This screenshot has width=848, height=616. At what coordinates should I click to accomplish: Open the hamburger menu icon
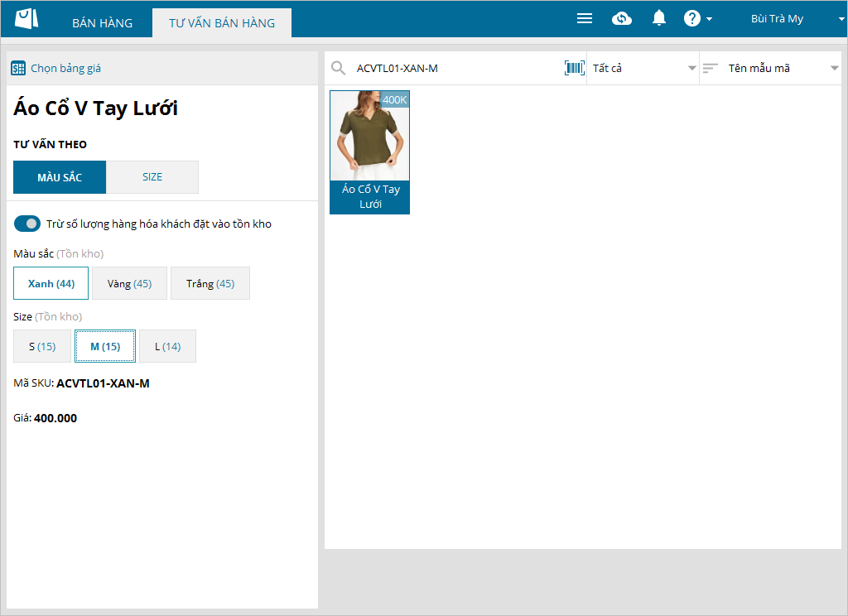[x=585, y=18]
